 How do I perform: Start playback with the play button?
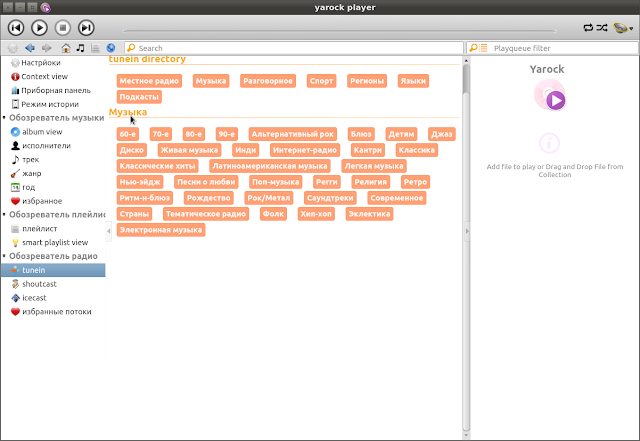tap(39, 28)
